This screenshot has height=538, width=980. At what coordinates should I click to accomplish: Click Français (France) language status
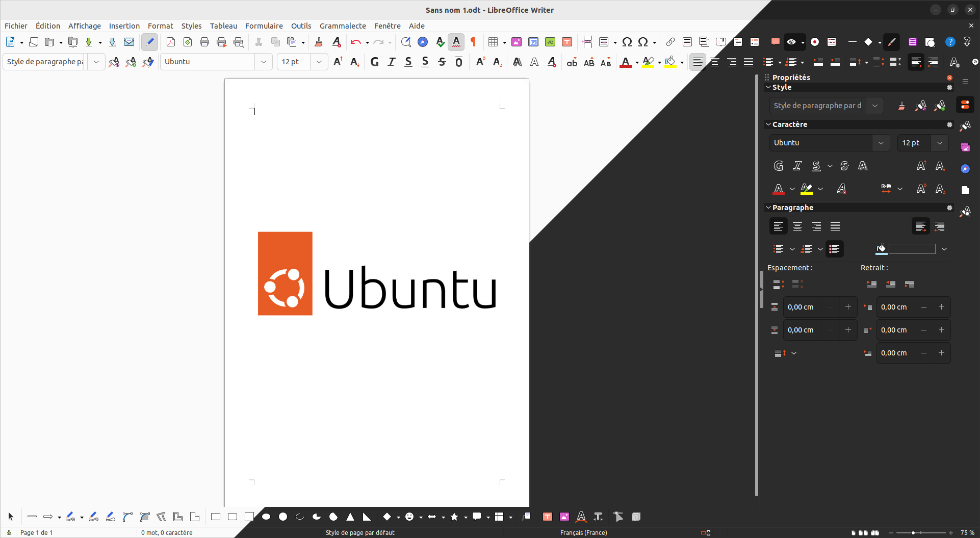[x=583, y=532]
